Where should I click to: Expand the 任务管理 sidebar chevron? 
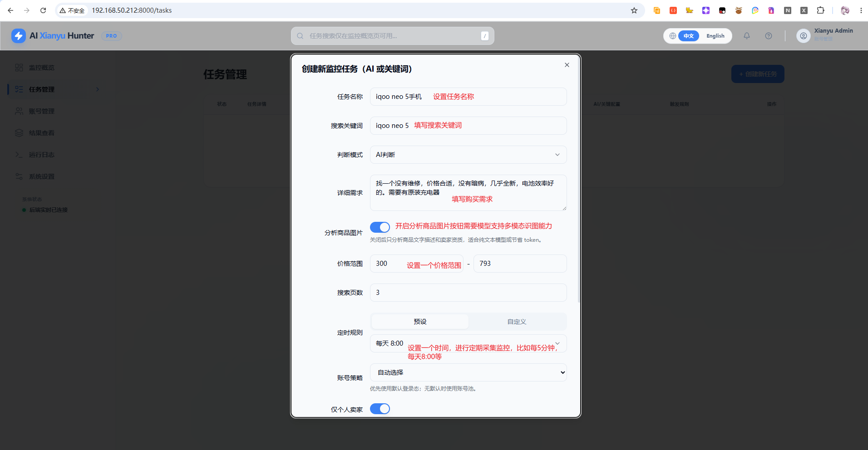pos(98,89)
